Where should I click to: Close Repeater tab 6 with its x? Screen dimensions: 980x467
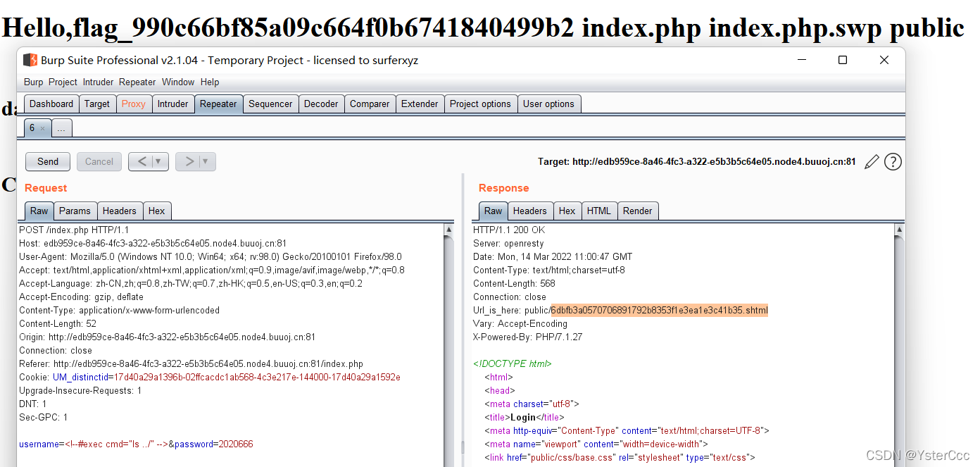[42, 129]
